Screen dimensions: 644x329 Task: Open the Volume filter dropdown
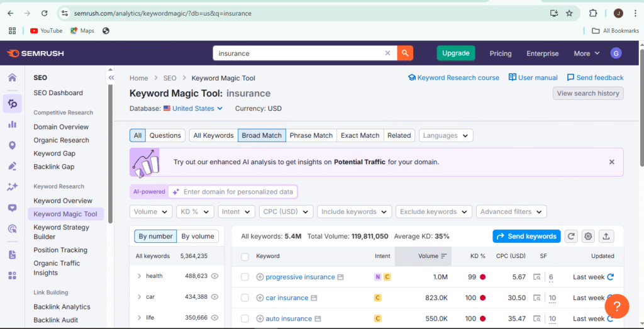pos(151,211)
